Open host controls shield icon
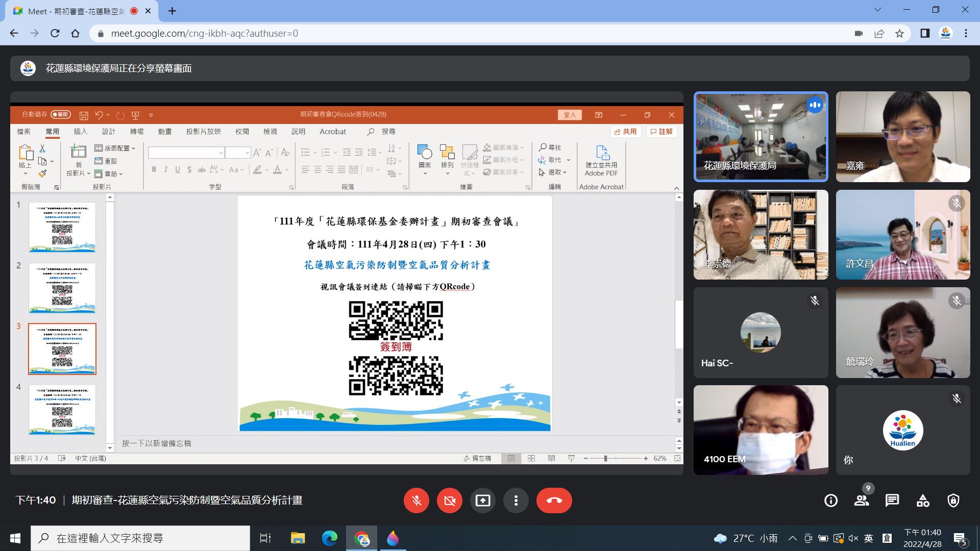The image size is (980, 551). pos(953,500)
